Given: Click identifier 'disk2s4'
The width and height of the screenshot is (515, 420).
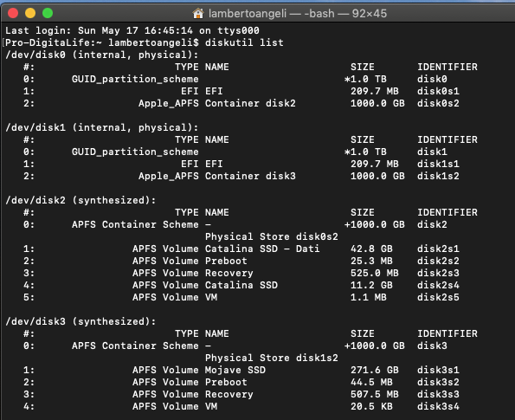Looking at the screenshot, I should pos(438,285).
